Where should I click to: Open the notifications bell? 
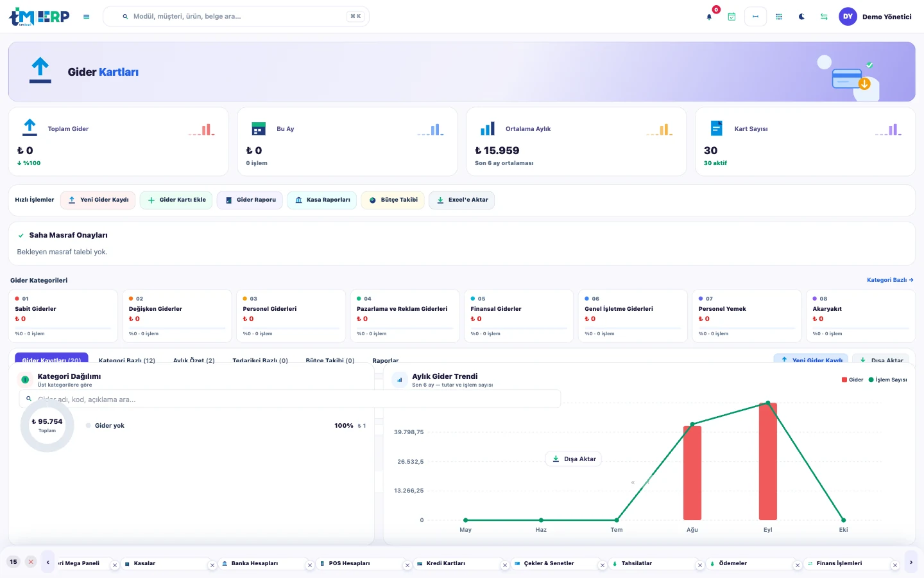(x=709, y=17)
